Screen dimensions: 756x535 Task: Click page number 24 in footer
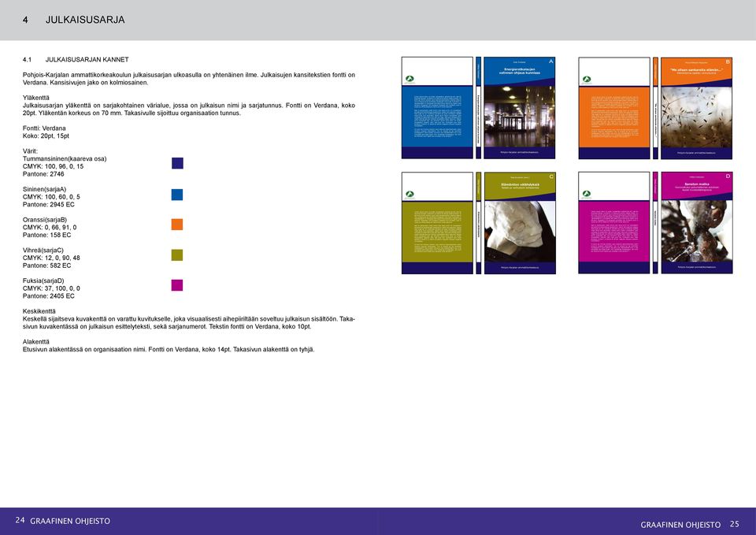[20, 520]
